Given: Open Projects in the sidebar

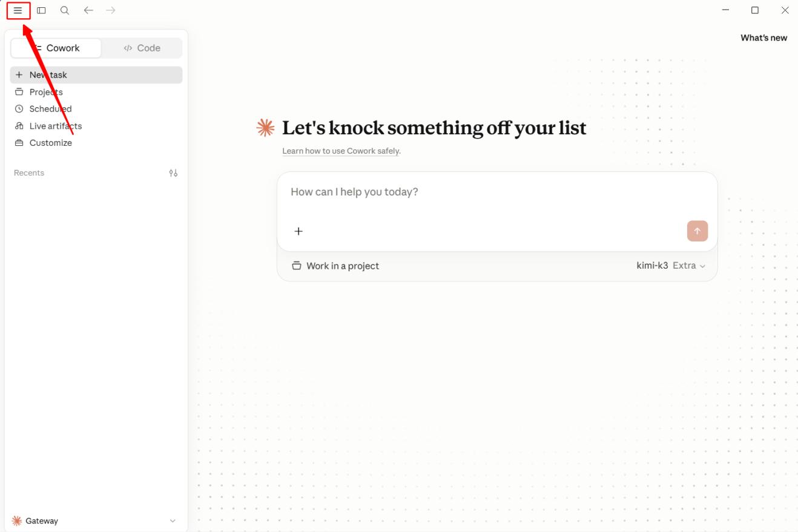Looking at the screenshot, I should point(96,92).
